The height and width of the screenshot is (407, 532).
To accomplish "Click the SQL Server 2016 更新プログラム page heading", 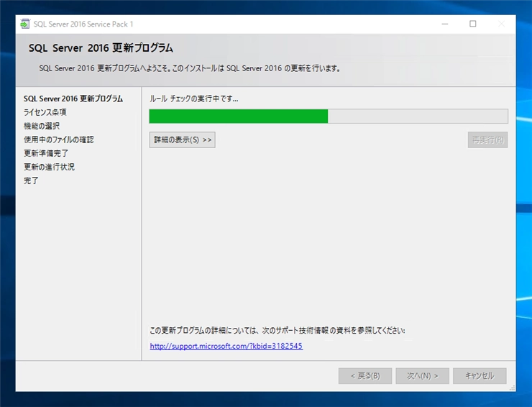I will click(x=101, y=48).
